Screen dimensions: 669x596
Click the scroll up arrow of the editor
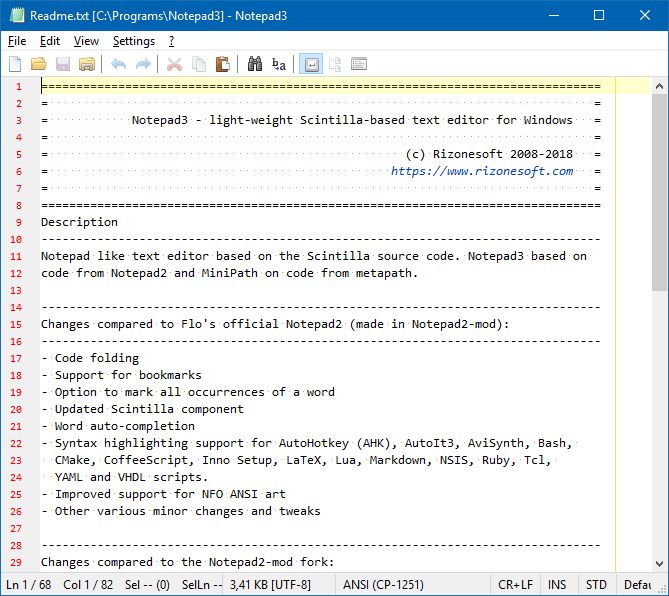pyautogui.click(x=659, y=86)
